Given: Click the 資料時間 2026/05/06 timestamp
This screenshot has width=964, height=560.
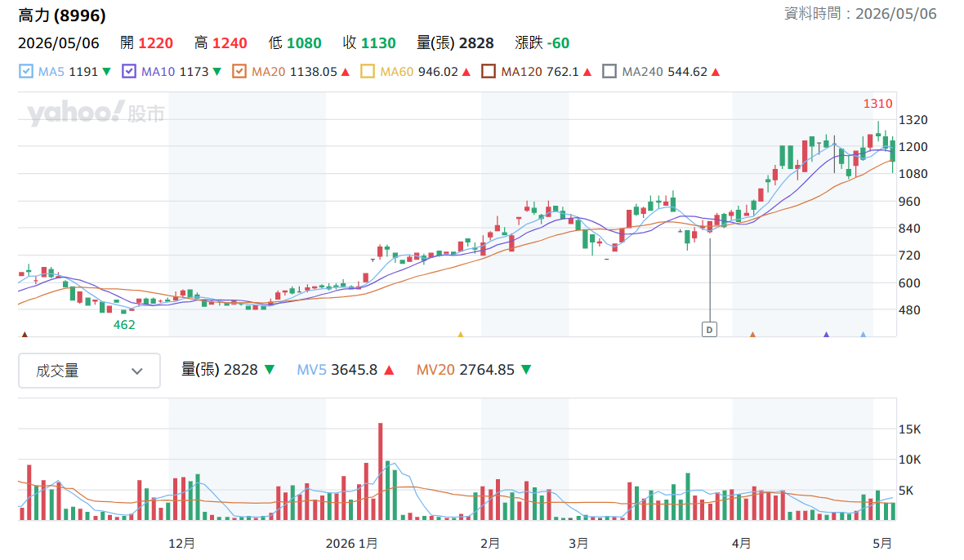Looking at the screenshot, I should tap(860, 14).
